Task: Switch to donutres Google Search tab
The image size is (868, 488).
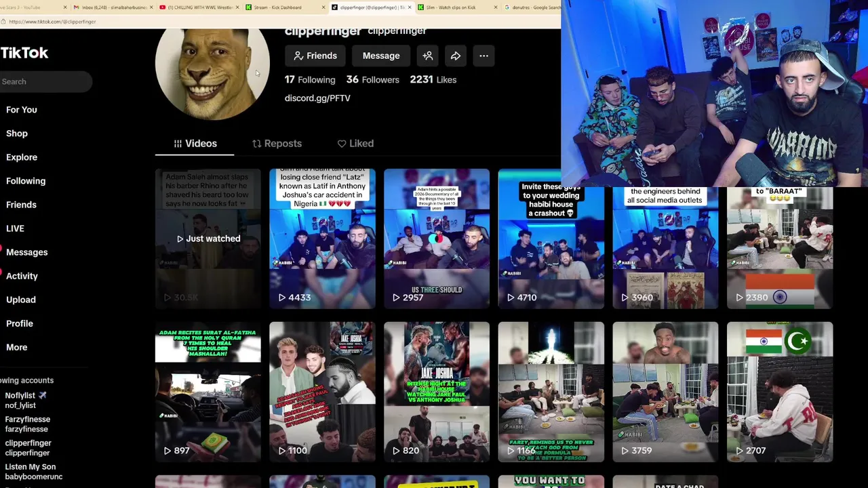Action: (532, 7)
